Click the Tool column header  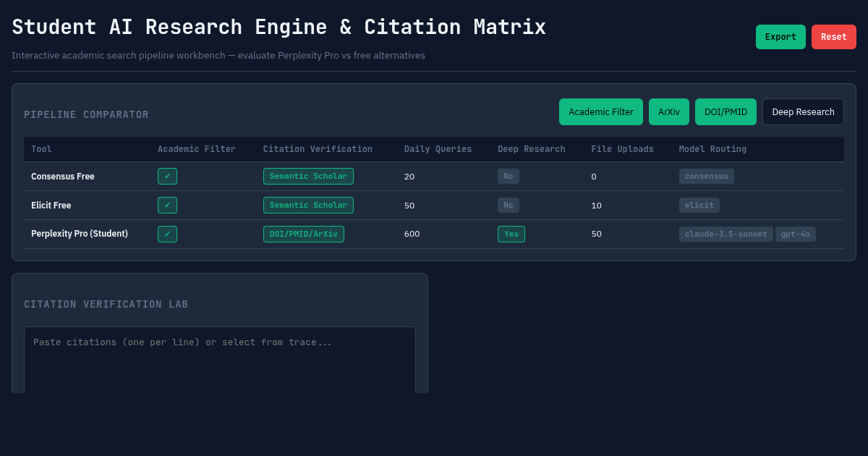(x=41, y=149)
